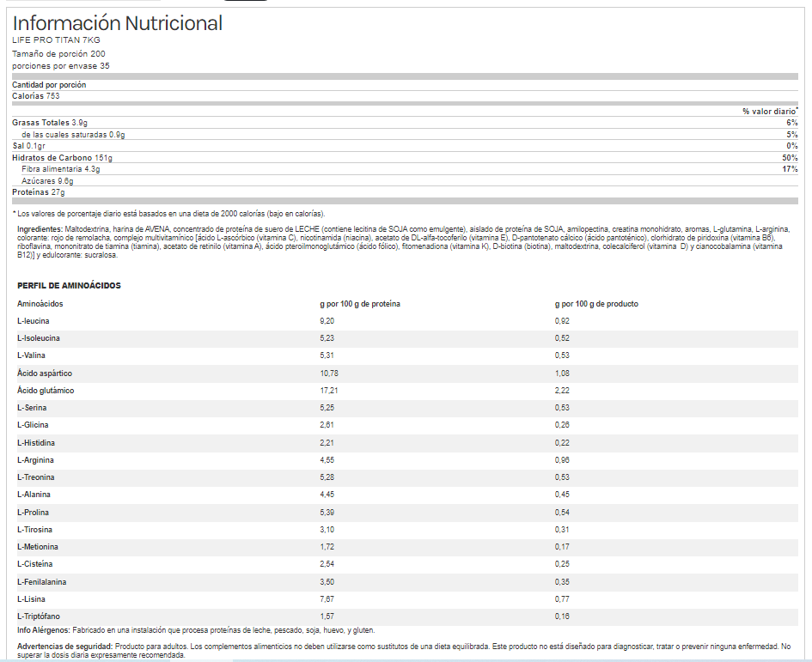Click the PERFIL DE AMINOÁCIDOS heading
This screenshot has width=812, height=662.
pyautogui.click(x=69, y=285)
